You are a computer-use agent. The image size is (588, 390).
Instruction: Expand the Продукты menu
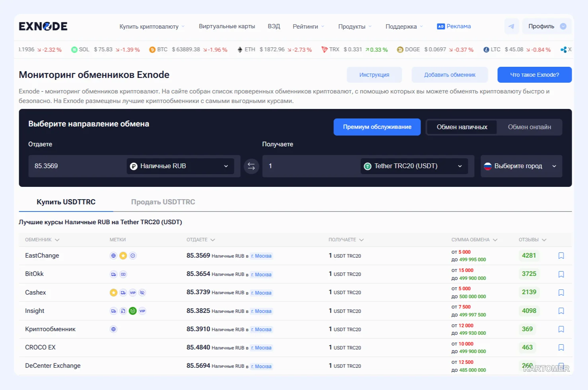point(355,27)
